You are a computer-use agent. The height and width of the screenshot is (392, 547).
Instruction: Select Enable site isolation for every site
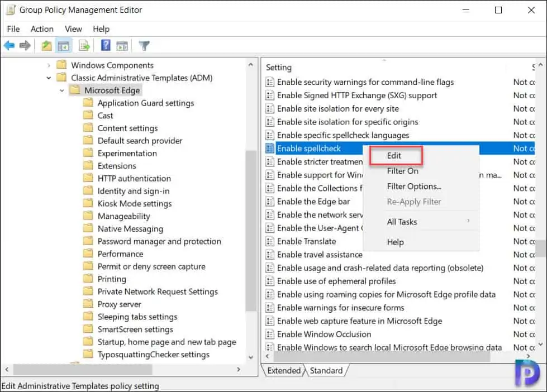(337, 108)
